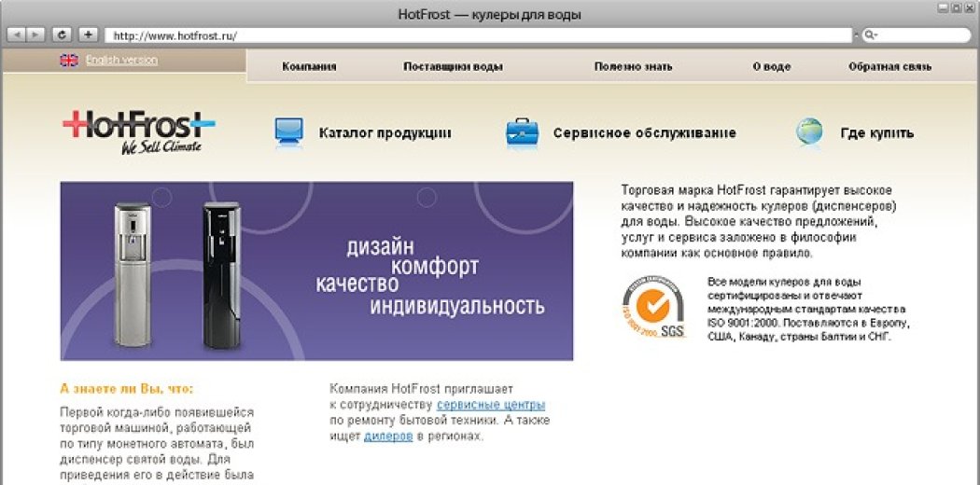This screenshot has width=980, height=485.
Task: Click the blue briefcase service icon
Action: (522, 132)
